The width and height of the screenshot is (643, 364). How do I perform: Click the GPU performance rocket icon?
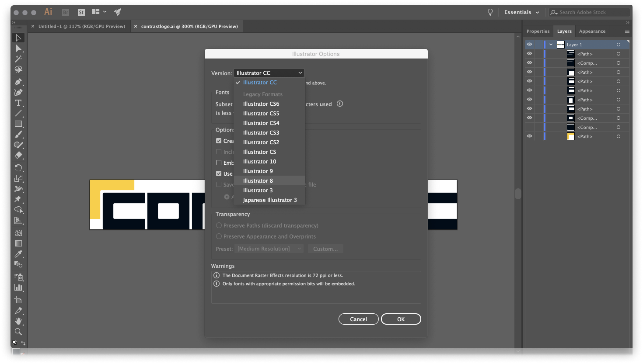point(117,12)
